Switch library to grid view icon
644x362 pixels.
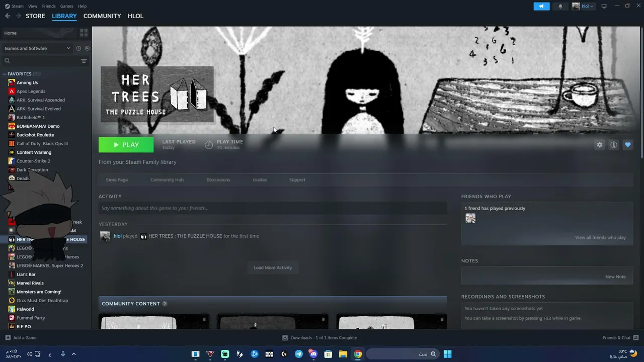tap(84, 33)
